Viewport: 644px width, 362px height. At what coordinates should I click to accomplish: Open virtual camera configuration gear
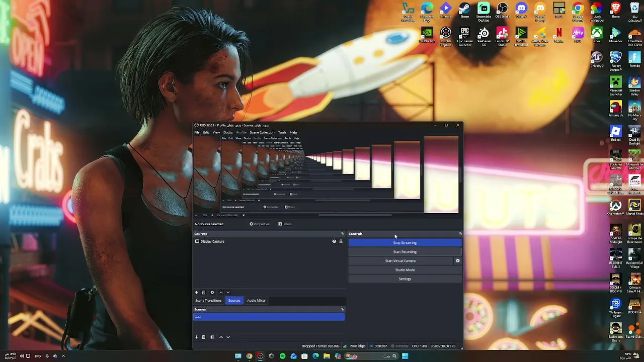tap(458, 261)
